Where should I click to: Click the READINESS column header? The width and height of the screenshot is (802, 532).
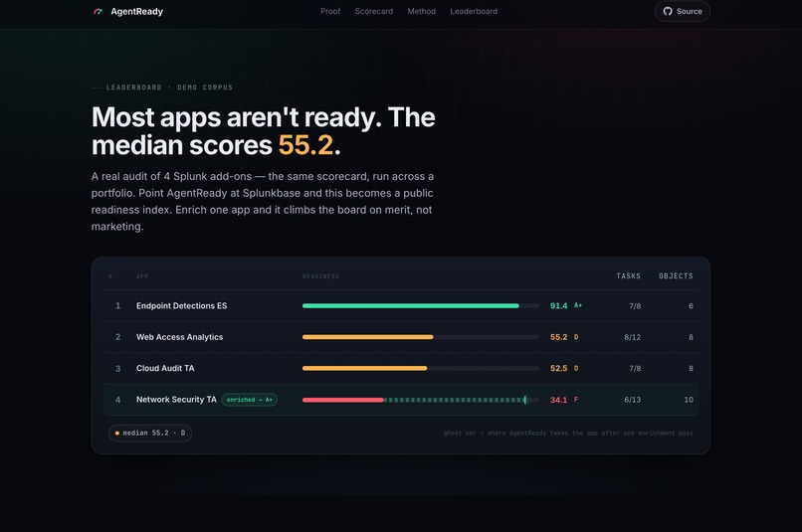(320, 276)
